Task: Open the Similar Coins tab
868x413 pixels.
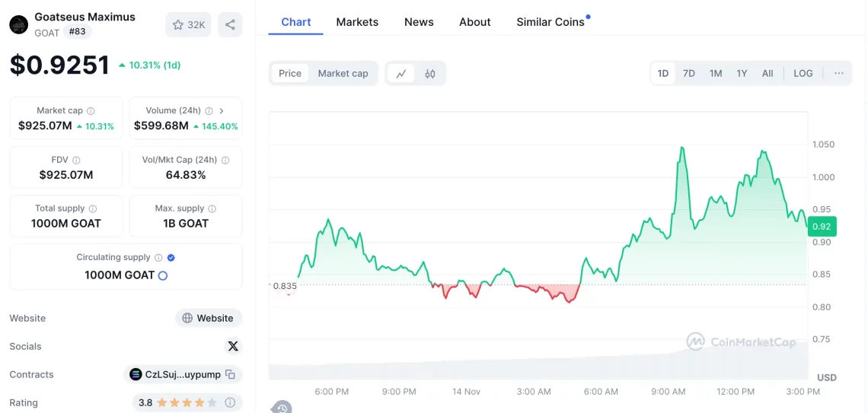Action: click(x=550, y=22)
